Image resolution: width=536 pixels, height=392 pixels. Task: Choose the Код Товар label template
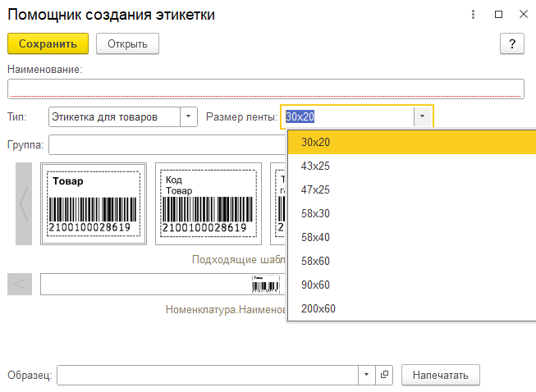pyautogui.click(x=208, y=203)
